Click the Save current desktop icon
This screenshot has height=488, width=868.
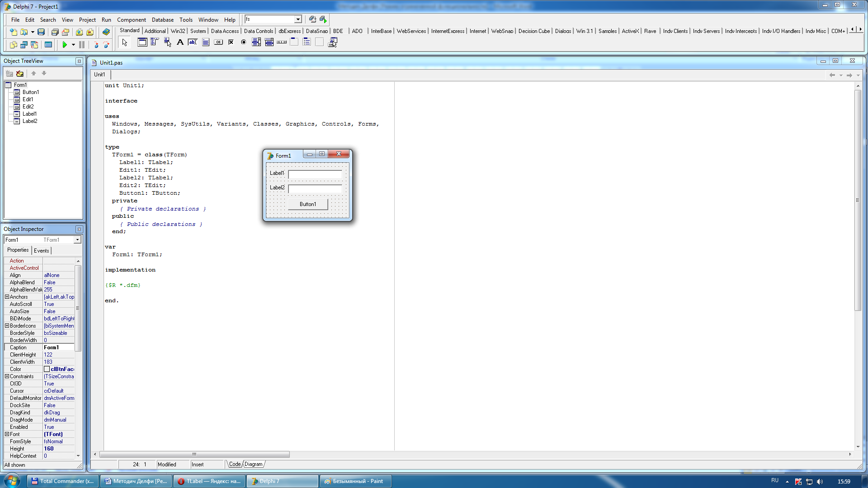tap(312, 19)
